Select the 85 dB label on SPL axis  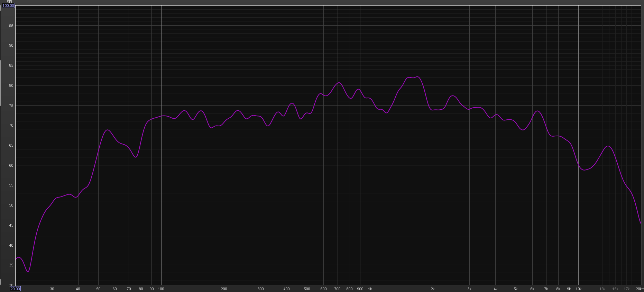point(11,65)
